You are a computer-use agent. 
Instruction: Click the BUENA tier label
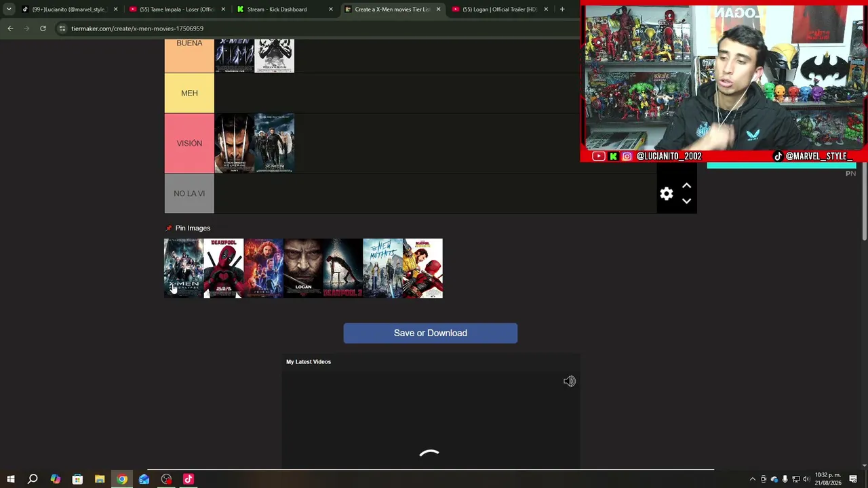(189, 56)
